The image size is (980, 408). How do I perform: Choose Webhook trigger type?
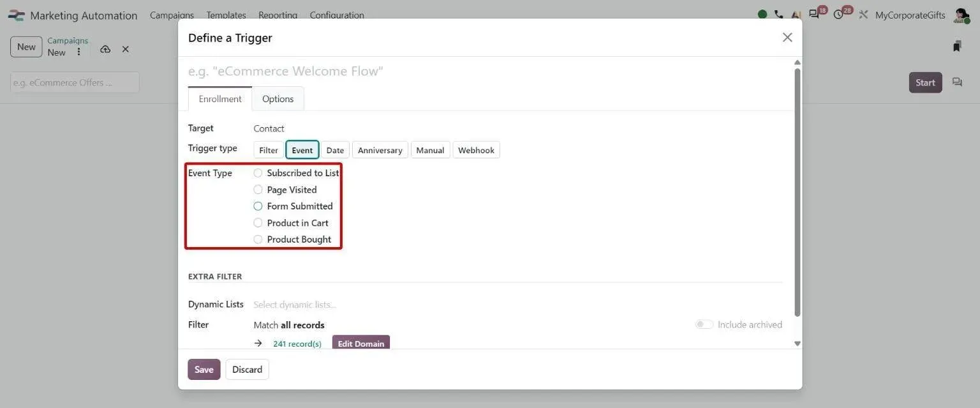[x=477, y=150]
